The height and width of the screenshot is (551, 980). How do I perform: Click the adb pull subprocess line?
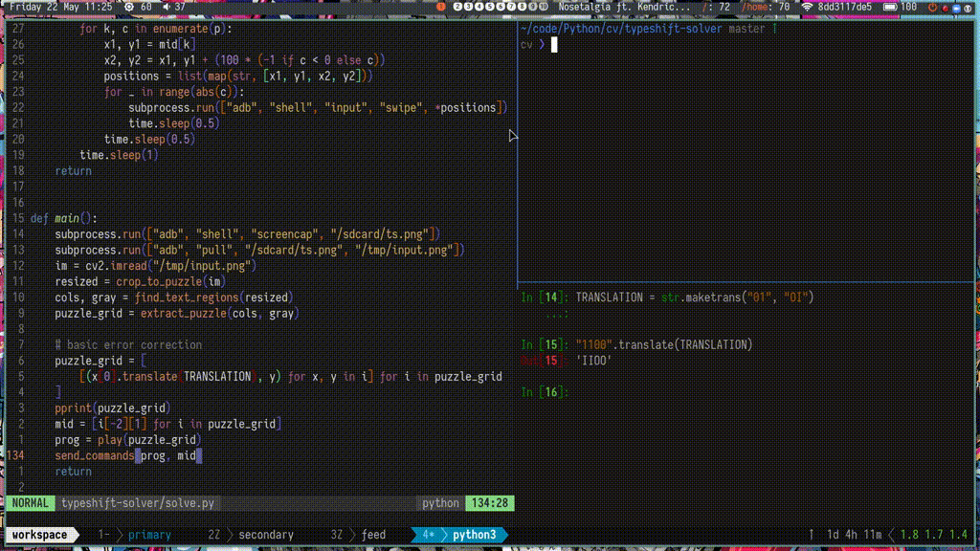[259, 250]
